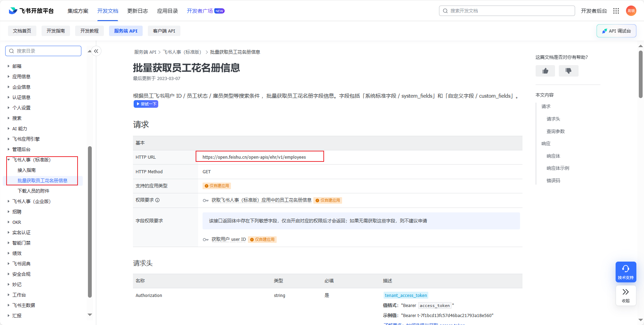This screenshot has height=325, width=644.
Task: Open 接入指南 in the sidebar
Action: tap(27, 170)
